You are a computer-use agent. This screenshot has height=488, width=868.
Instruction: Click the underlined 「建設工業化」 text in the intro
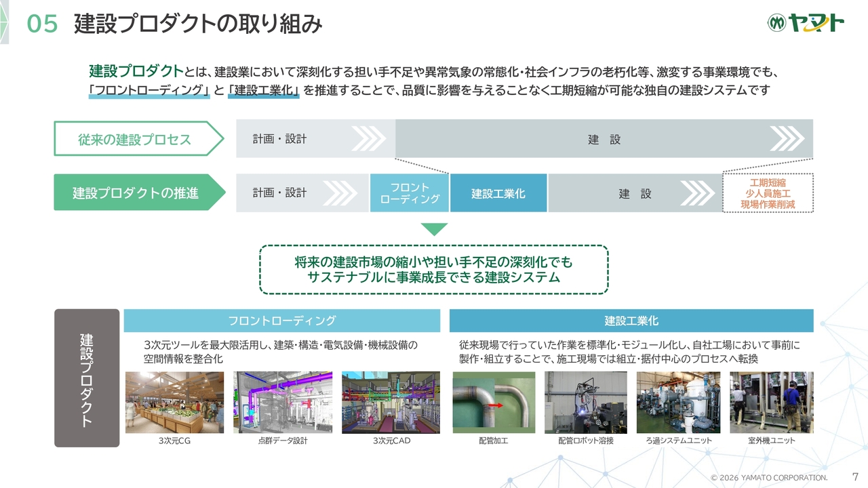264,90
